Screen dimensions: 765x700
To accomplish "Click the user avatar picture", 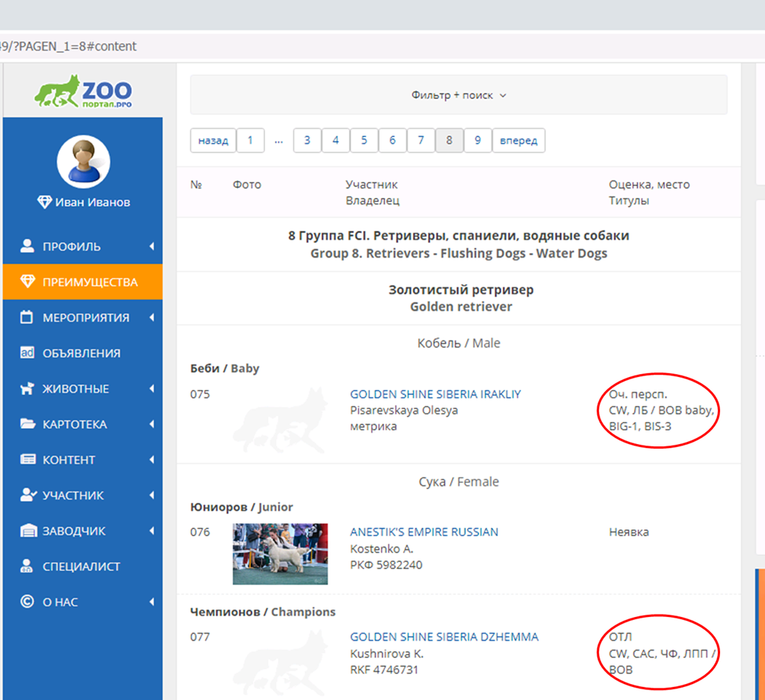I will pos(83,161).
